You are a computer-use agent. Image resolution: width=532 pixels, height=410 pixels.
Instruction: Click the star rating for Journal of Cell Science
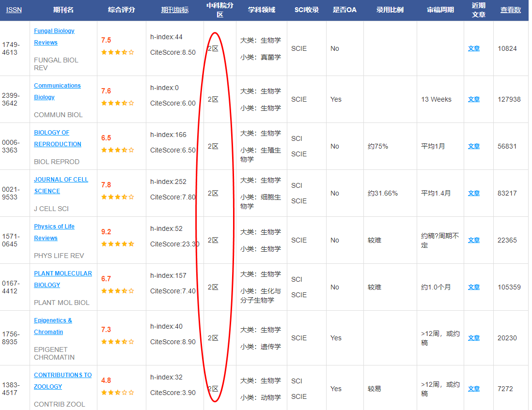(x=117, y=197)
